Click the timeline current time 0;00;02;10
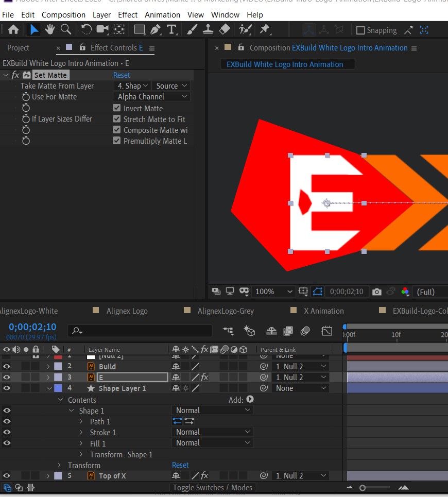Image resolution: width=448 pixels, height=497 pixels. (32, 327)
